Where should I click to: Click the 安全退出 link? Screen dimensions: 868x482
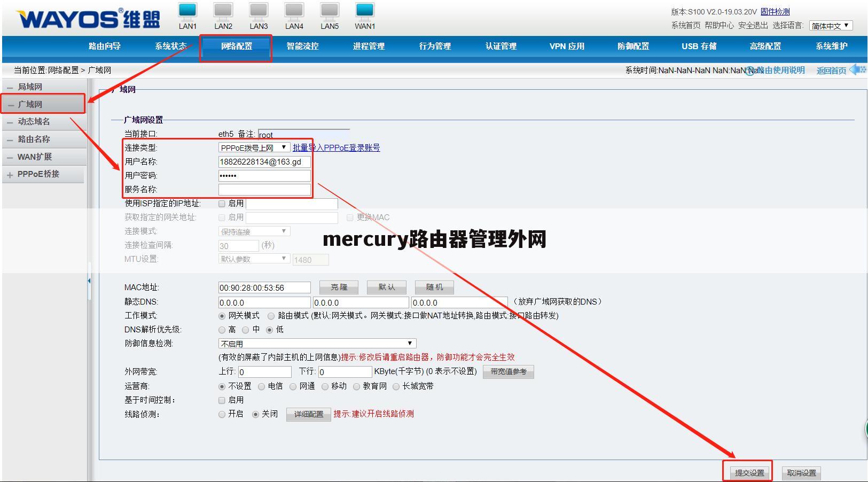[753, 25]
